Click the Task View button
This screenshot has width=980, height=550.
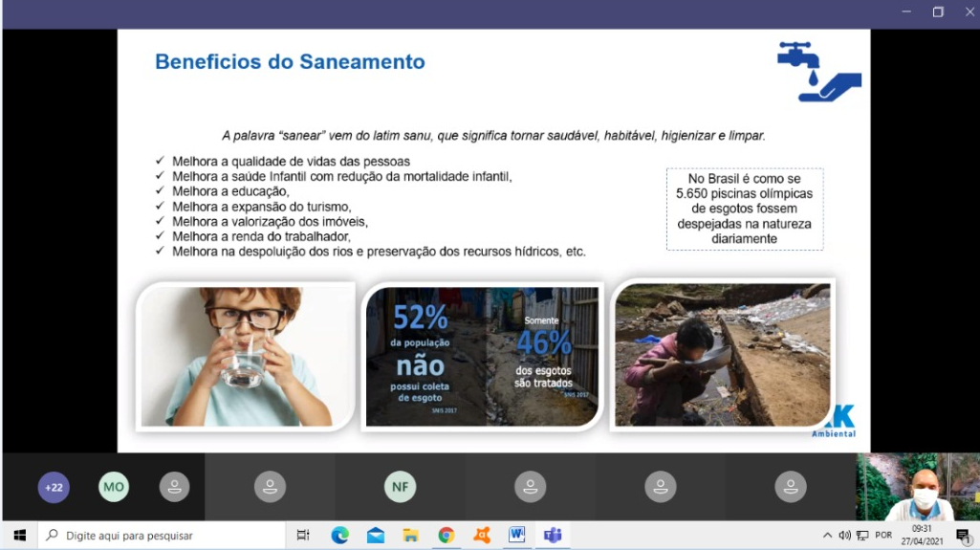tap(303, 536)
